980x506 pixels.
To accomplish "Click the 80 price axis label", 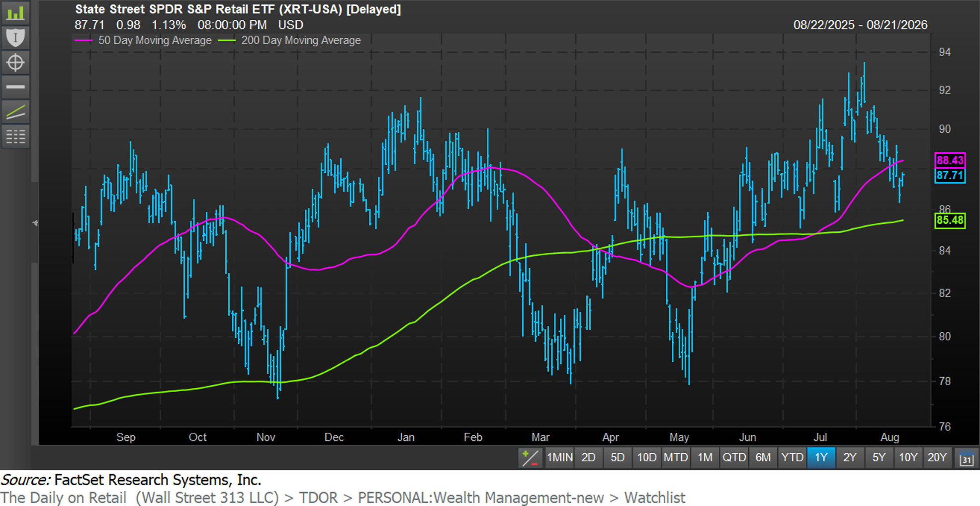I will pyautogui.click(x=945, y=336).
